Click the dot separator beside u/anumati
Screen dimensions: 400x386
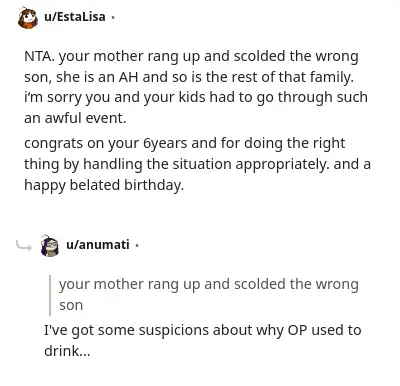[x=137, y=246]
